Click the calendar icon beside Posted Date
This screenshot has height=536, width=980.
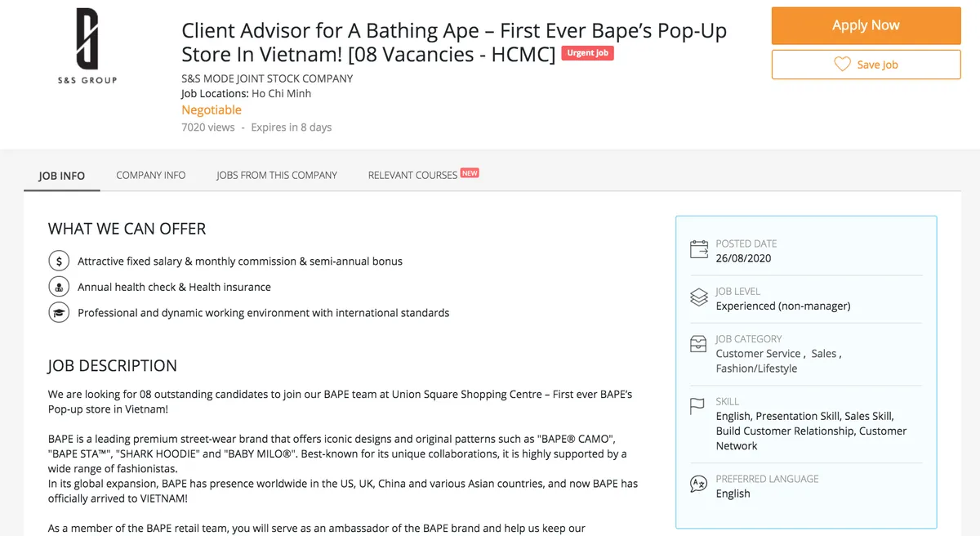pyautogui.click(x=699, y=249)
